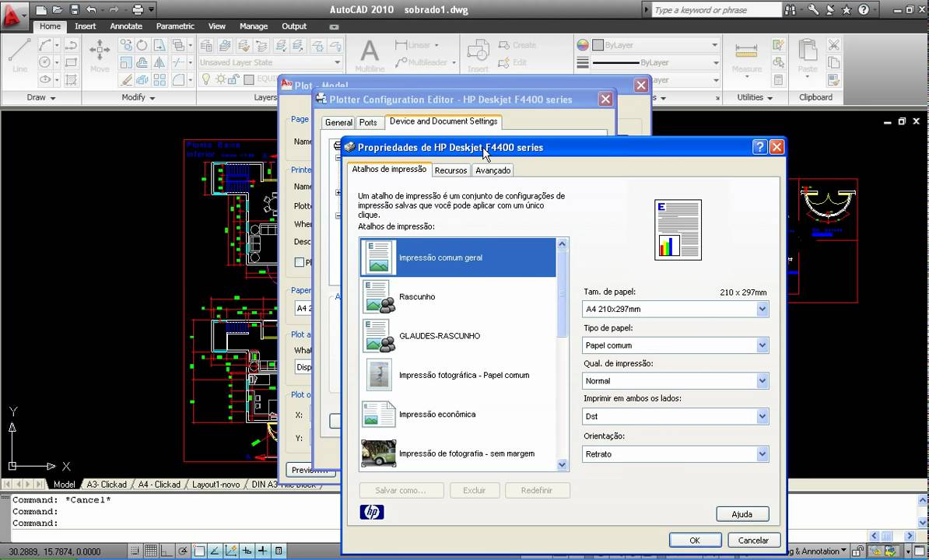
Task: Switch to the Insert ribbon tab
Action: [86, 26]
